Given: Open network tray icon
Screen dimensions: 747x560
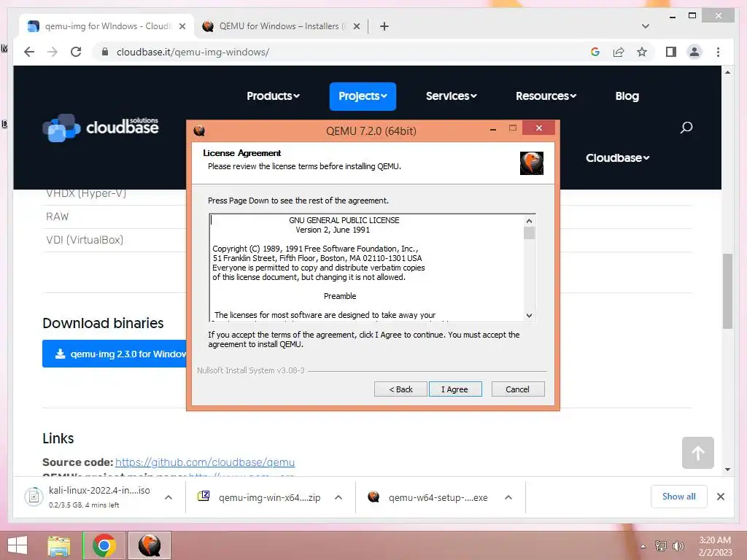Looking at the screenshot, I should click(x=661, y=546).
